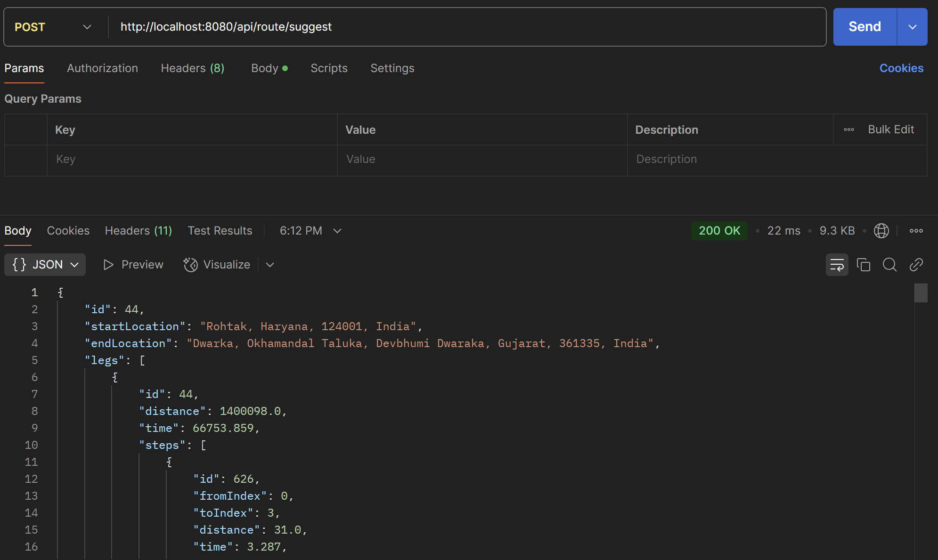The width and height of the screenshot is (938, 560).
Task: Open the POST method dropdown
Action: (x=53, y=27)
